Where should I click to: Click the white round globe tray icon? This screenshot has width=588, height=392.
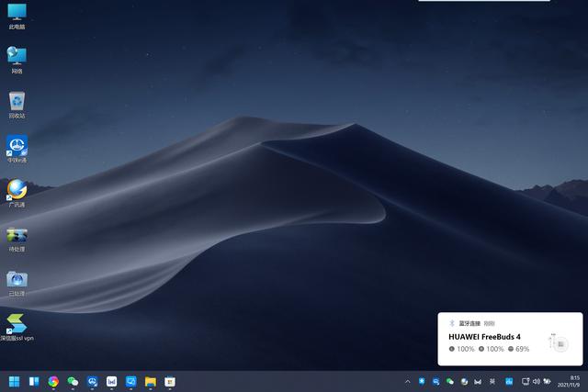click(464, 382)
